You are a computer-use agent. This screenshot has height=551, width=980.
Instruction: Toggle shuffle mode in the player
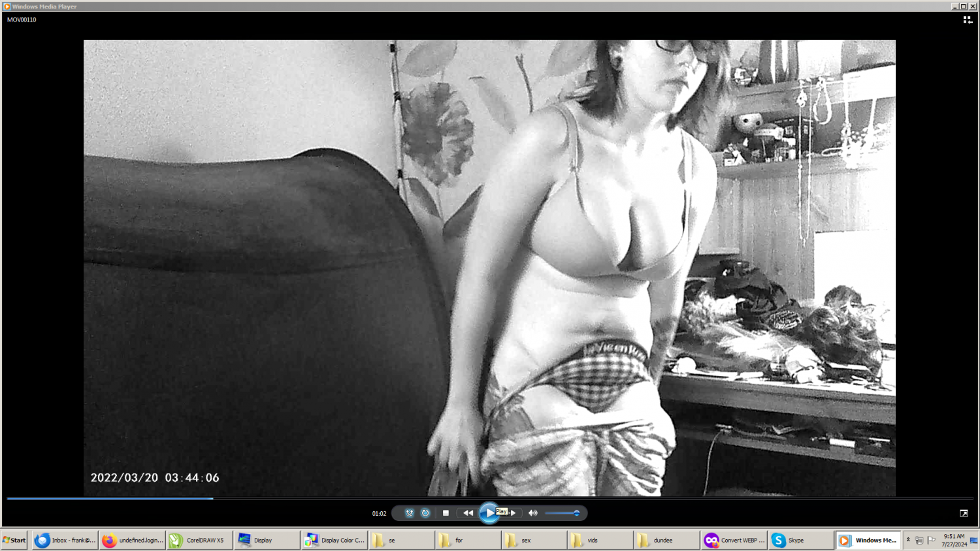coord(410,513)
